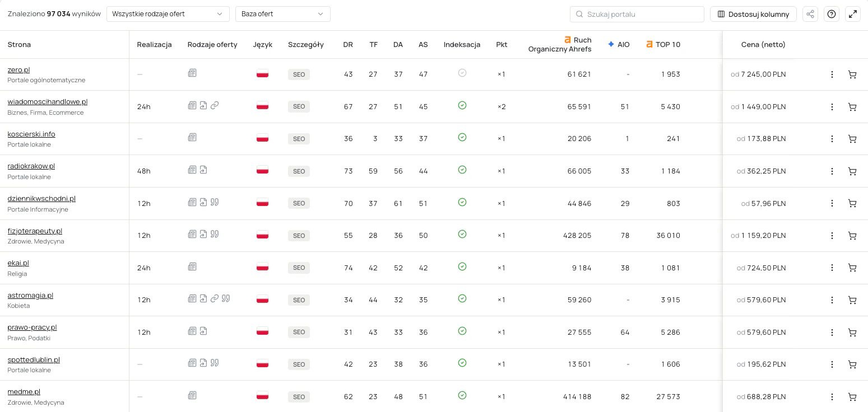Open the three-dot menu for spottedlublin.pl
This screenshot has width=868, height=412.
pos(832,364)
